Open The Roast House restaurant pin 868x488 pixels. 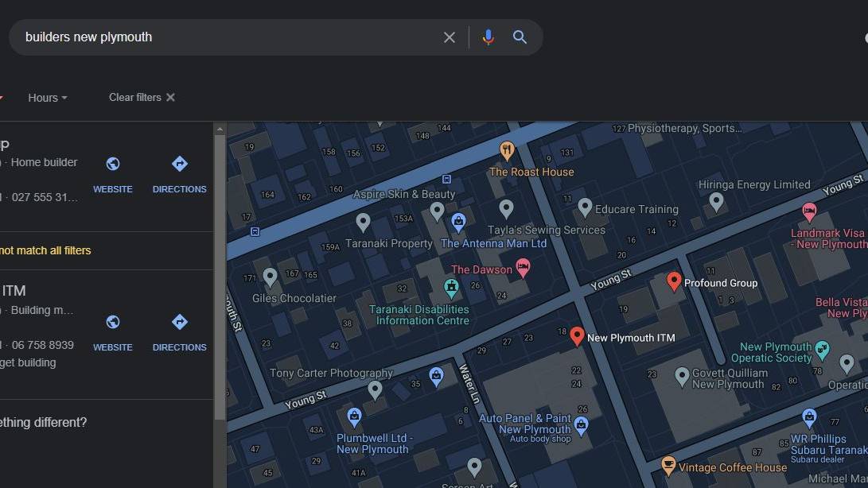point(507,150)
